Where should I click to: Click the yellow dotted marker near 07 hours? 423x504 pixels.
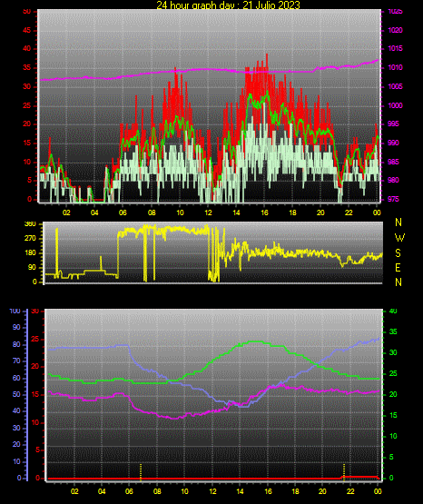tap(141, 472)
